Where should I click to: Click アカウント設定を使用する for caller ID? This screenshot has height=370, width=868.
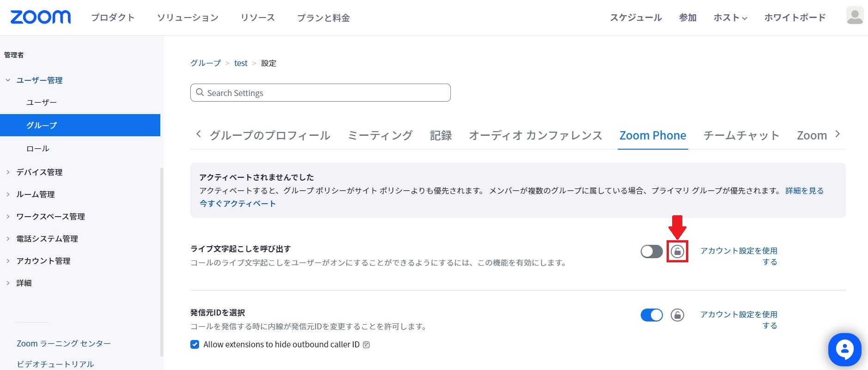coord(739,320)
